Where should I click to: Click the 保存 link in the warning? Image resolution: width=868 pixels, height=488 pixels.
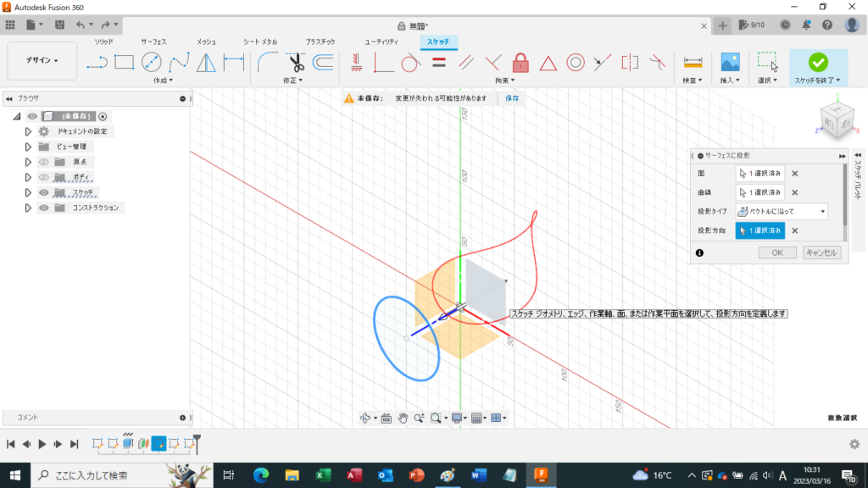tap(512, 98)
